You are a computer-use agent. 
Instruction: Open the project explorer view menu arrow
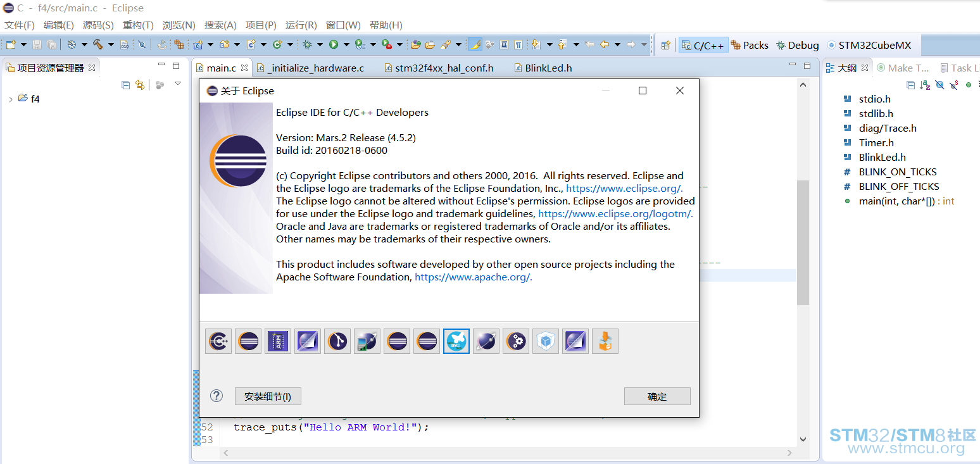pyautogui.click(x=178, y=84)
